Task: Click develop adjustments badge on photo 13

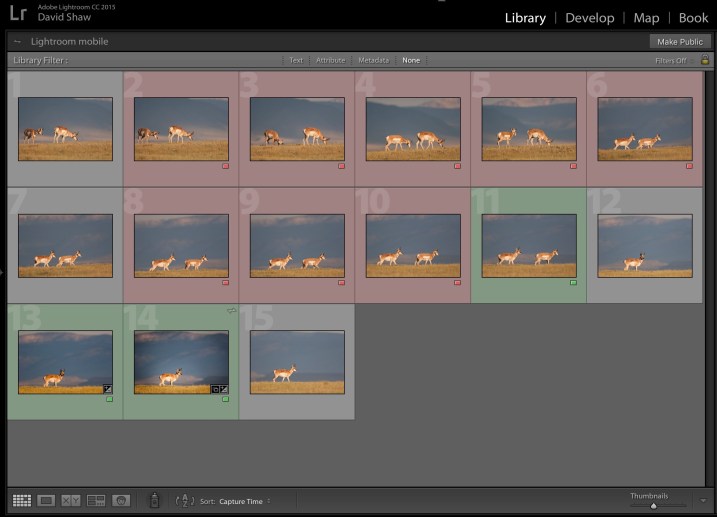Action: coord(108,388)
